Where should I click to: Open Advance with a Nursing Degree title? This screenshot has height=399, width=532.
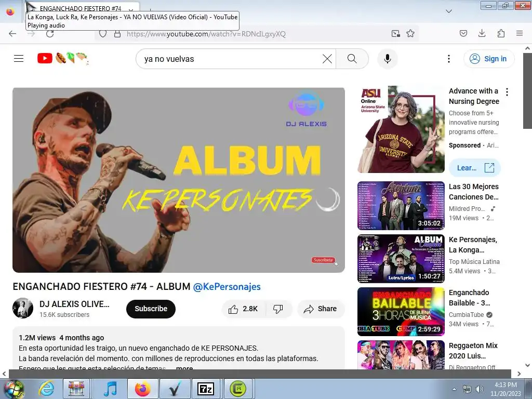(474, 96)
